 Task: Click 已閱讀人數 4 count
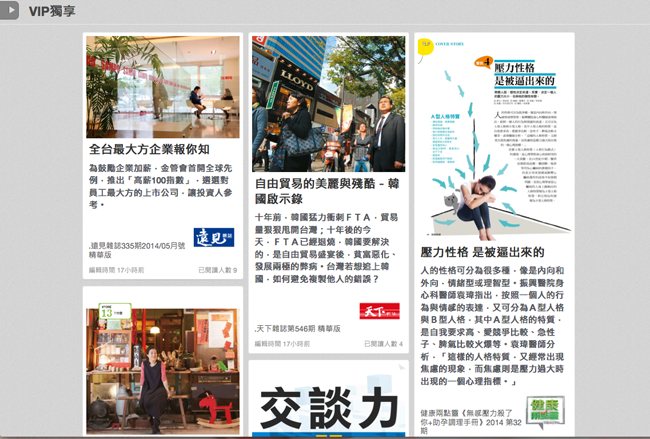click(383, 344)
